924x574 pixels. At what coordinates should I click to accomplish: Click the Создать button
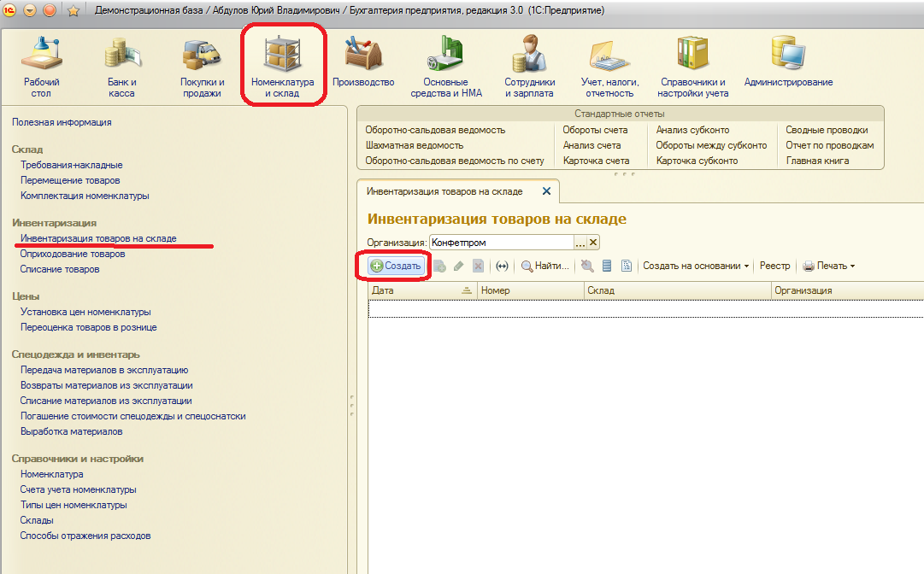coord(396,266)
